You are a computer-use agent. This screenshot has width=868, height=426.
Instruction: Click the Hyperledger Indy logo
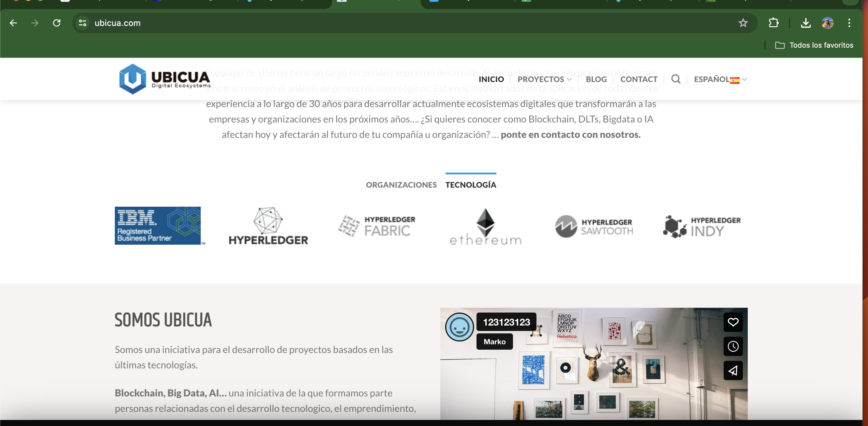pyautogui.click(x=702, y=227)
